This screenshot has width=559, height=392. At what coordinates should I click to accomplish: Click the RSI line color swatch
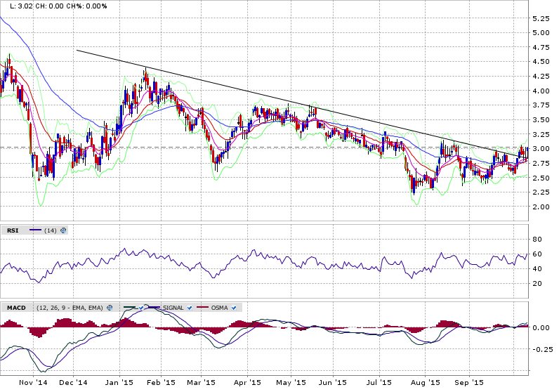click(x=36, y=230)
